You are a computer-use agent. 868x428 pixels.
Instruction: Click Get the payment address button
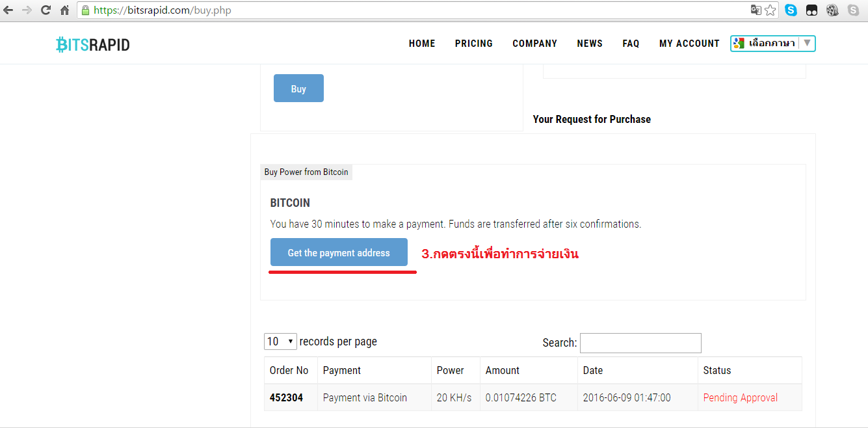coord(339,252)
